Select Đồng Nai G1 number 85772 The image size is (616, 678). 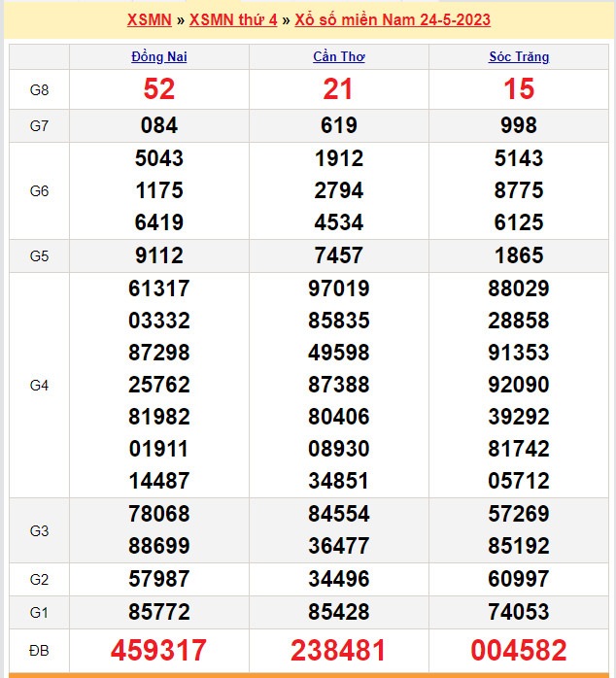(159, 612)
